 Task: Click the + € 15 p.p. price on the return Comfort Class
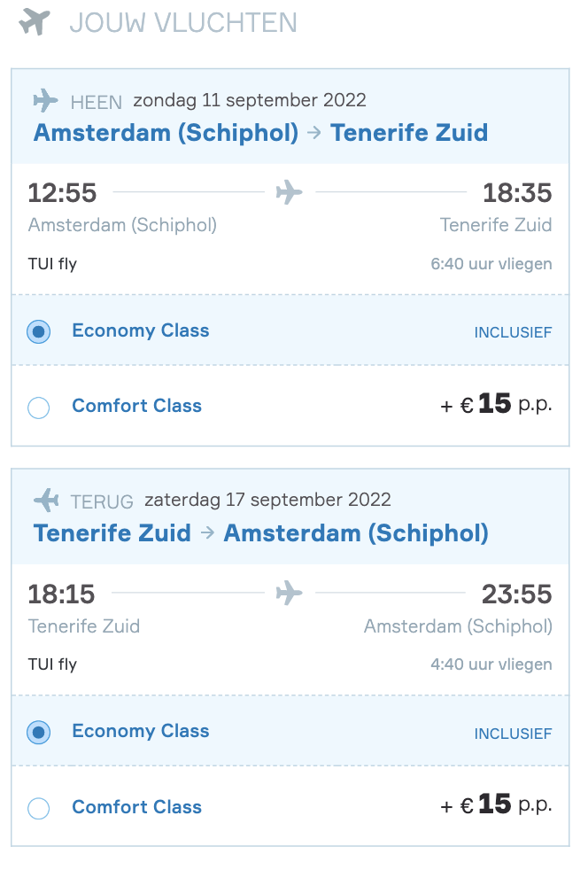(497, 804)
